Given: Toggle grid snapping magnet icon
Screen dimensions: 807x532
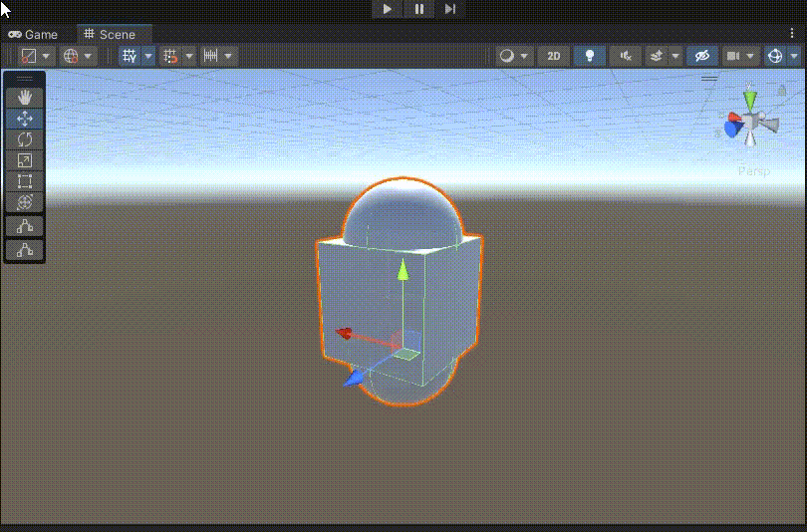Looking at the screenshot, I should pos(170,56).
